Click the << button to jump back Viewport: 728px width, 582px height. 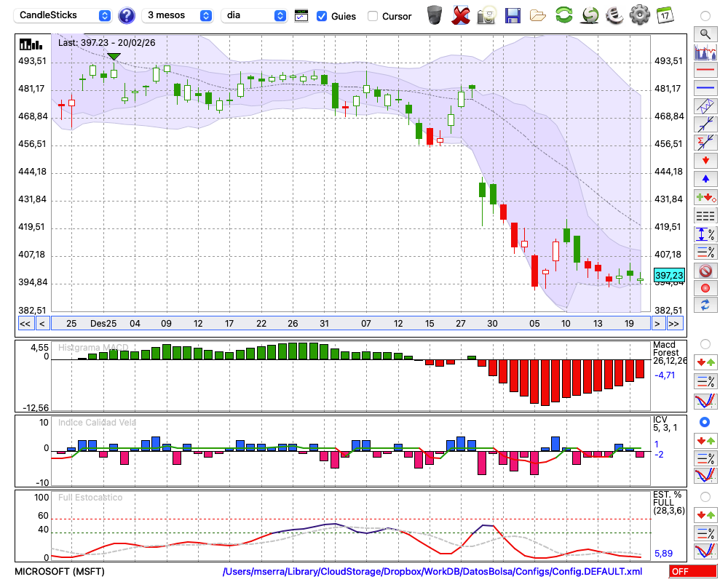click(25, 323)
